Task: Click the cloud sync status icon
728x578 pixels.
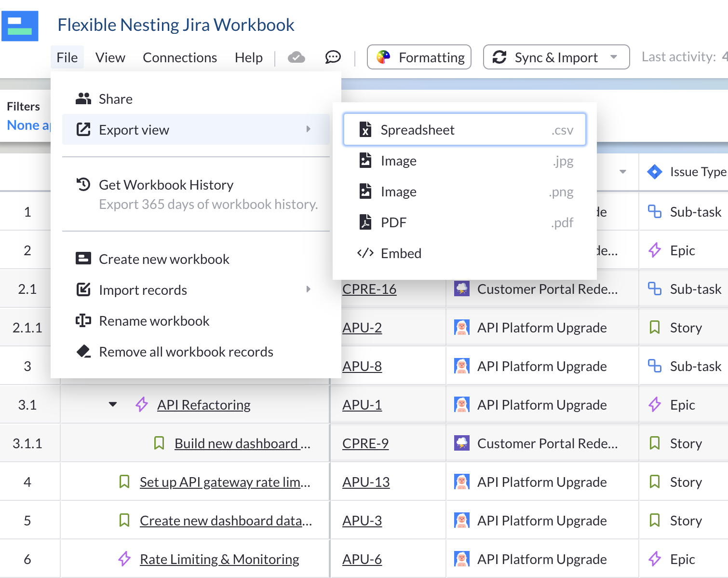Action: [x=296, y=57]
